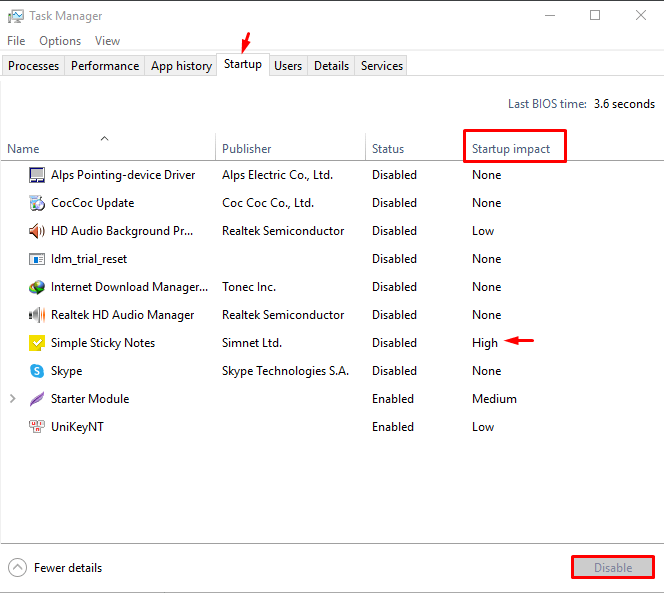
Task: Click the Enabled status of UniKeyNT
Action: tap(393, 427)
